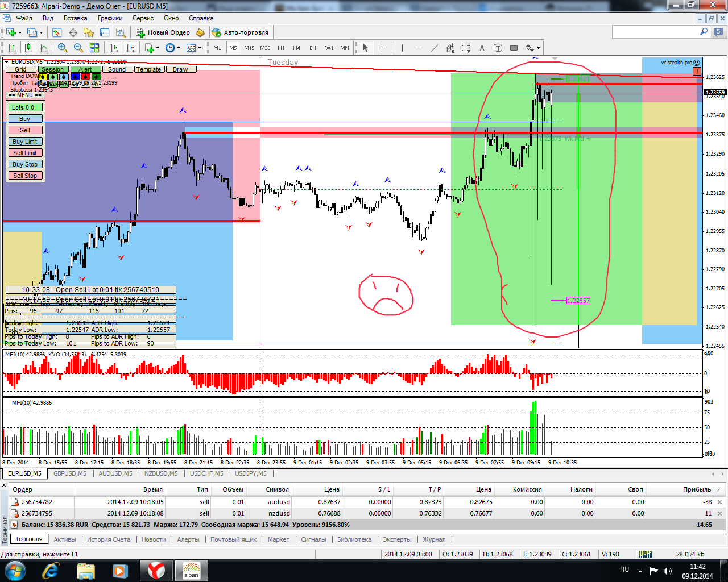This screenshot has width=728, height=582.
Task: Tile chart windows icon
Action: click(94, 48)
